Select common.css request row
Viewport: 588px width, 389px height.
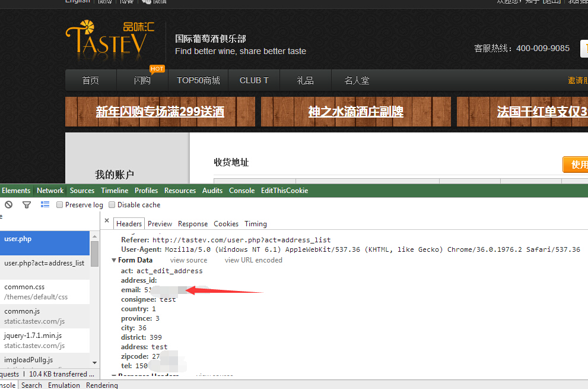coord(45,292)
